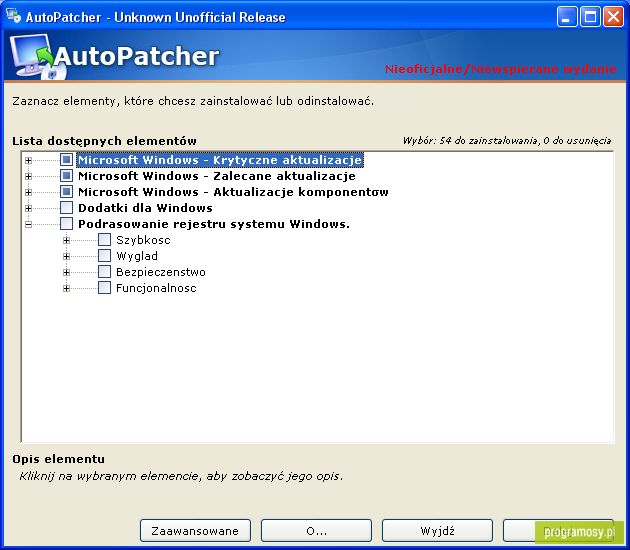Click the 'Wybór: 54 do zainstalowania' status text
Viewport: 630px width, 550px height.
(507, 141)
